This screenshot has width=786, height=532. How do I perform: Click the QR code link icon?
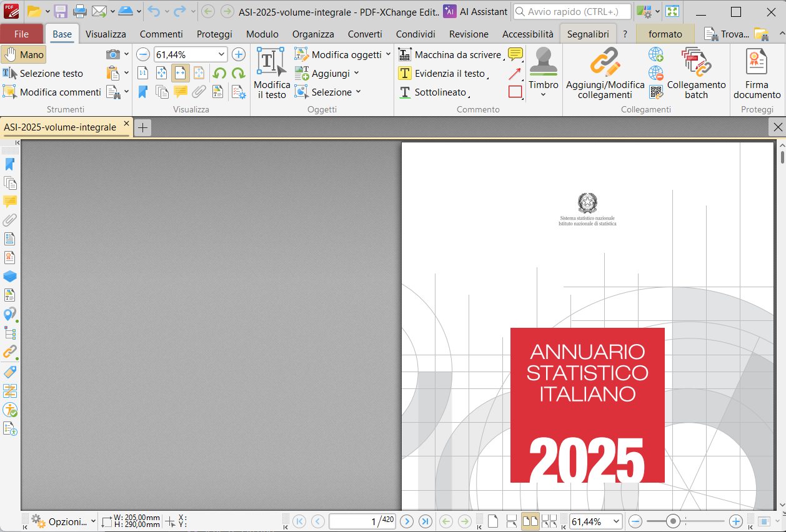[656, 92]
